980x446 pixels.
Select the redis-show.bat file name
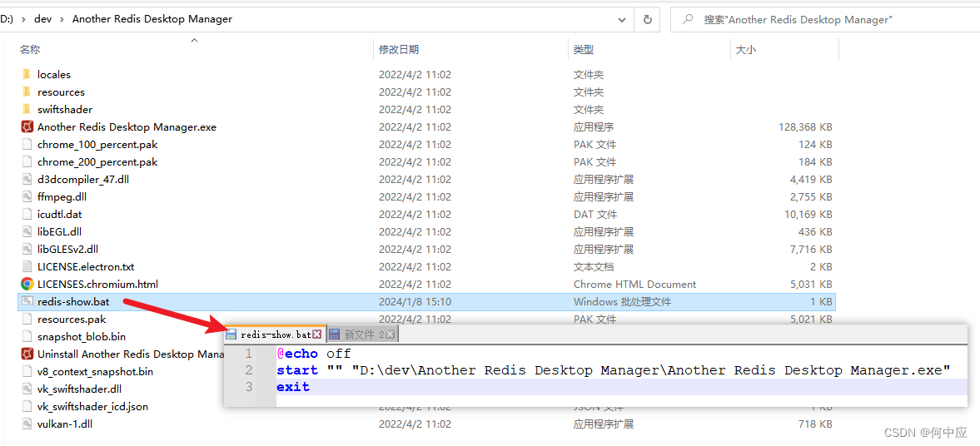click(x=73, y=302)
